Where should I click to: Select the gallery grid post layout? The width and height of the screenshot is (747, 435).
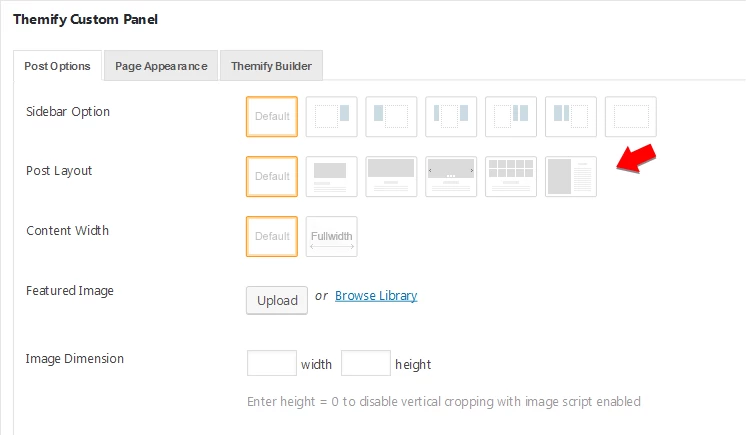click(x=511, y=176)
